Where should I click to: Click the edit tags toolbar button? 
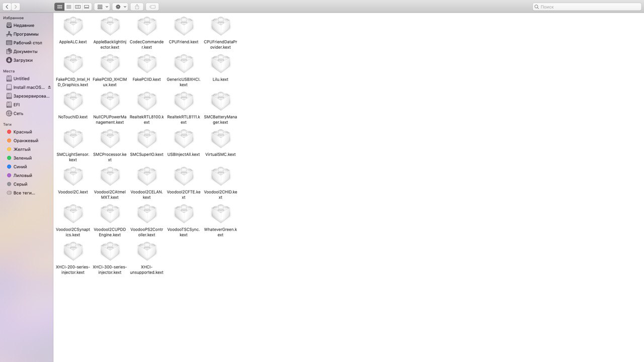(x=152, y=7)
